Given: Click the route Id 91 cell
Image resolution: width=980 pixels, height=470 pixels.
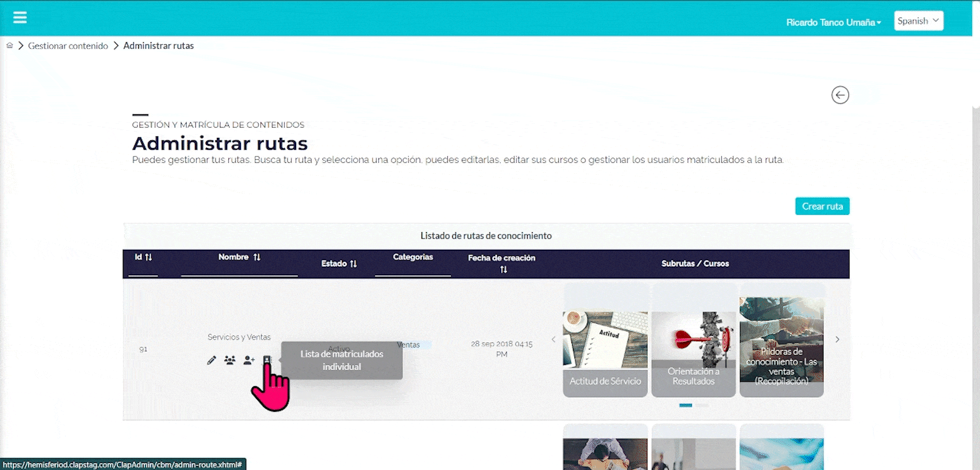Looking at the screenshot, I should (x=143, y=349).
